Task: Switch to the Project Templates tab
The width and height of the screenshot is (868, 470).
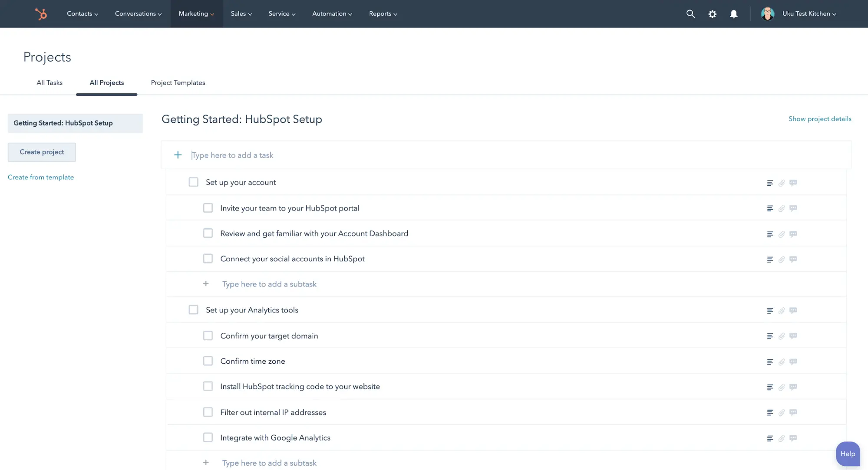Action: tap(178, 82)
